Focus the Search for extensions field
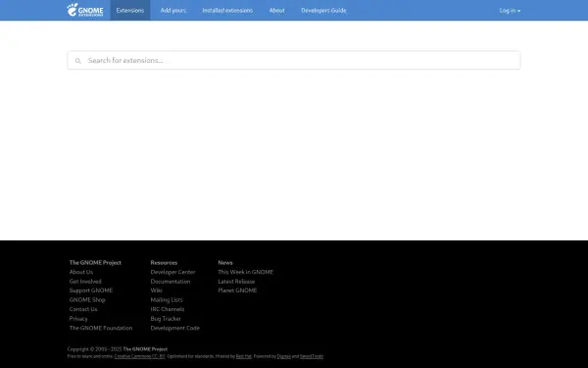The image size is (588, 368). (x=294, y=61)
